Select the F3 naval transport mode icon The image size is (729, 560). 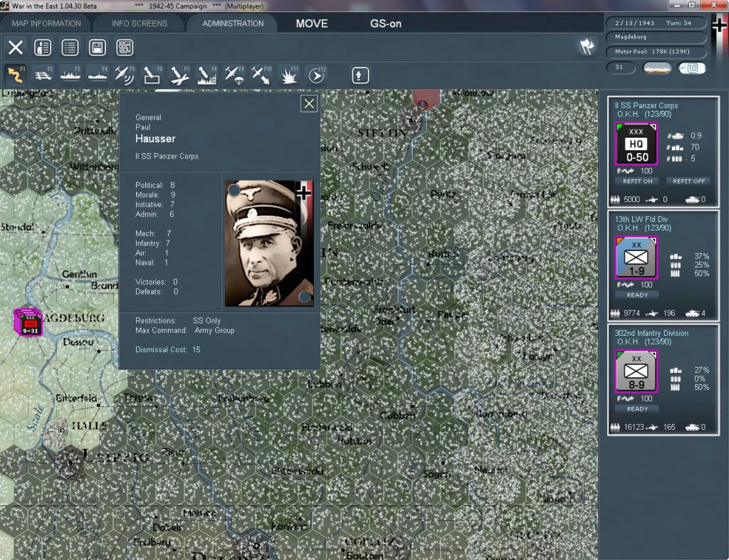coord(70,75)
